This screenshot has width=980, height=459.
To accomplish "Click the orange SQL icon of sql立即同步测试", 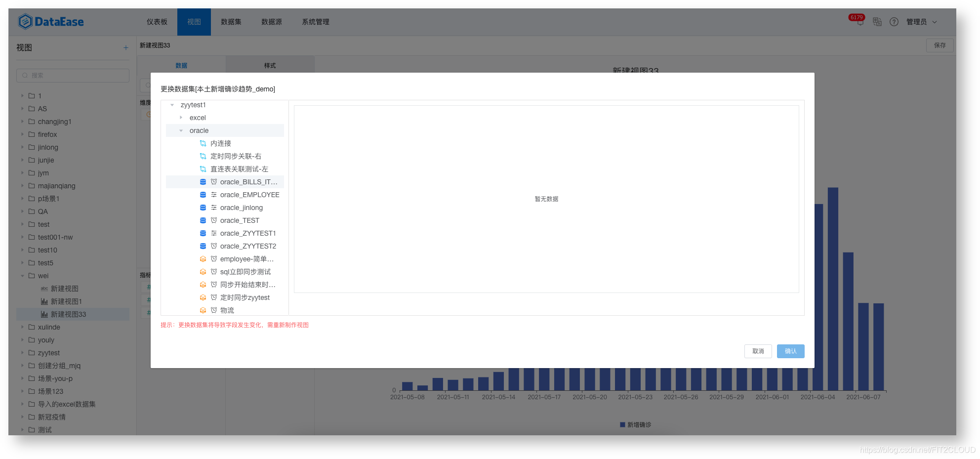I will click(x=203, y=272).
